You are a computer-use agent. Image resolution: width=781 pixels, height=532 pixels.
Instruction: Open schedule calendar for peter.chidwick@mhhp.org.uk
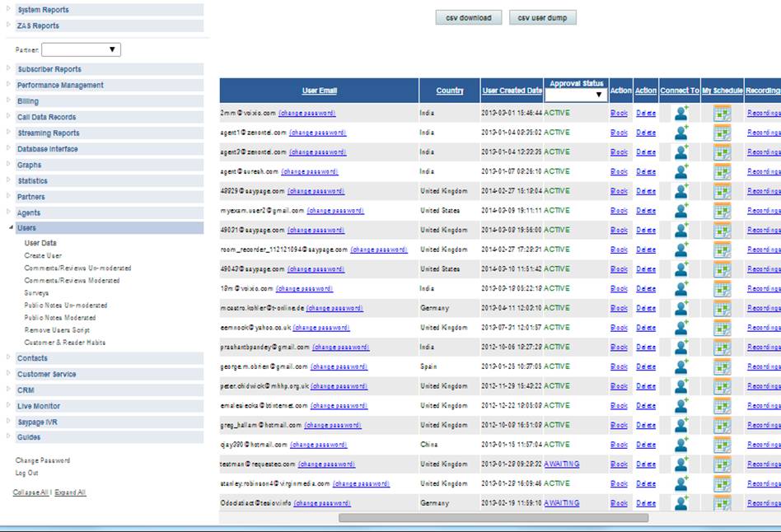click(x=722, y=386)
